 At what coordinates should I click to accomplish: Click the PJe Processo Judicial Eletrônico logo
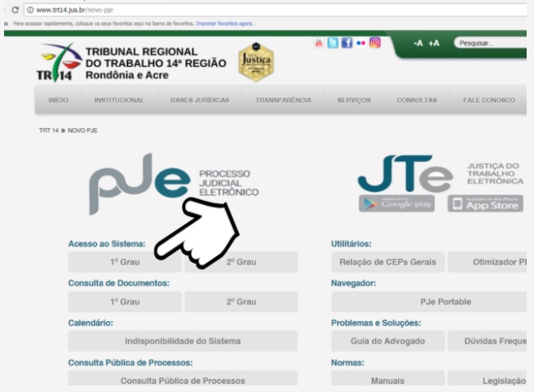pos(174,184)
